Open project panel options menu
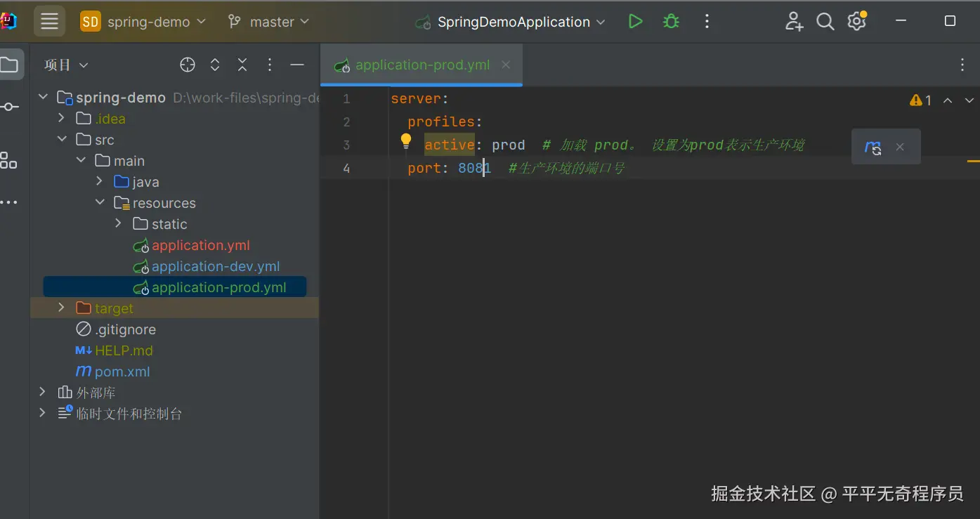Image resolution: width=980 pixels, height=519 pixels. [x=270, y=65]
